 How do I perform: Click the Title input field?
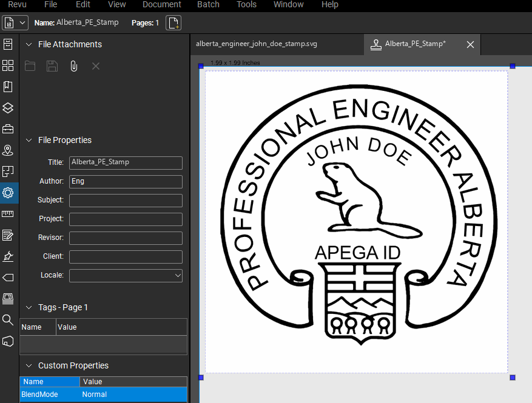(x=126, y=162)
